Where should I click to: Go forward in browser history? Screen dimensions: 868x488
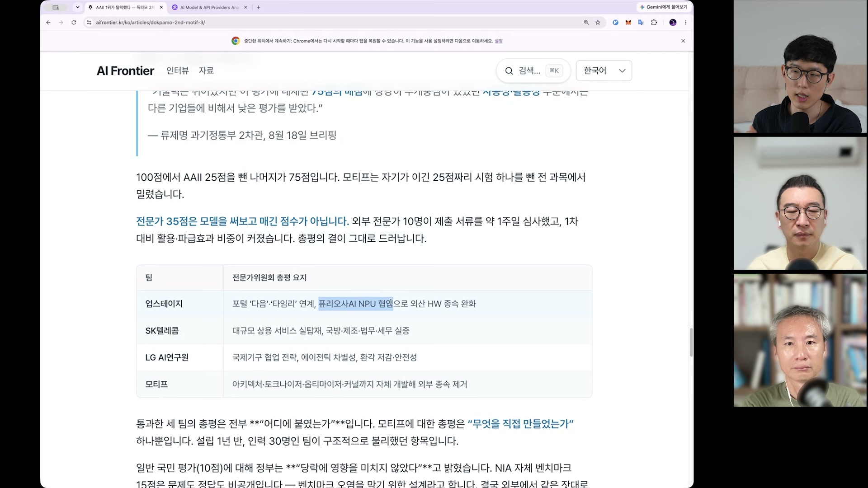(61, 23)
